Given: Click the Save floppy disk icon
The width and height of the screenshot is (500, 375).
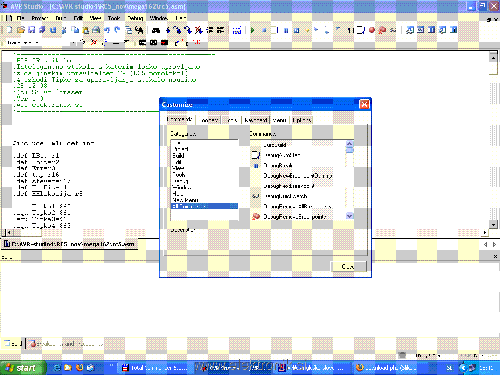Looking at the screenshot, I should (32, 30).
